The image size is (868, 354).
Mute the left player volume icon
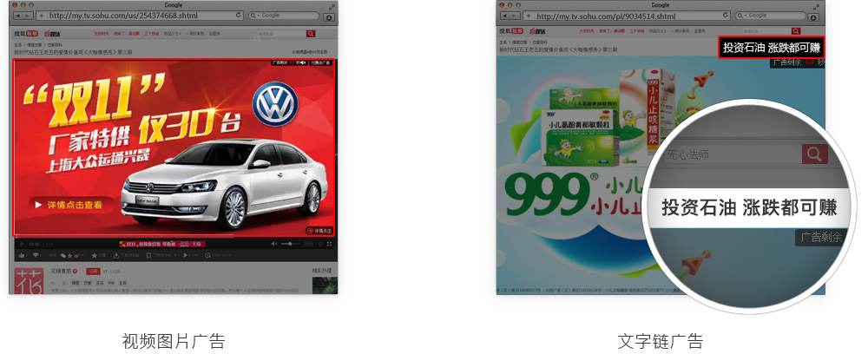274,244
